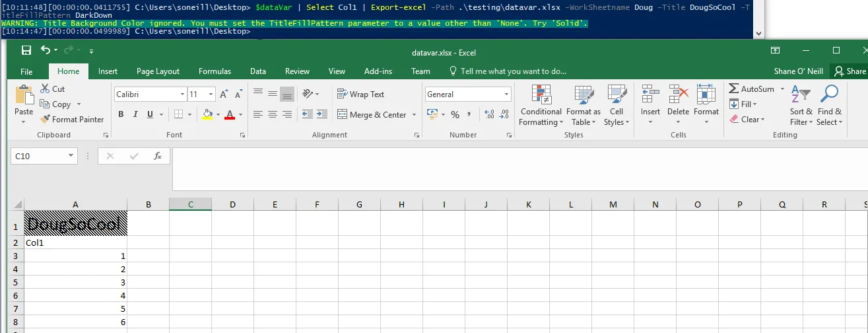This screenshot has height=333, width=868.
Task: Open Conditional Formatting menu
Action: [541, 105]
